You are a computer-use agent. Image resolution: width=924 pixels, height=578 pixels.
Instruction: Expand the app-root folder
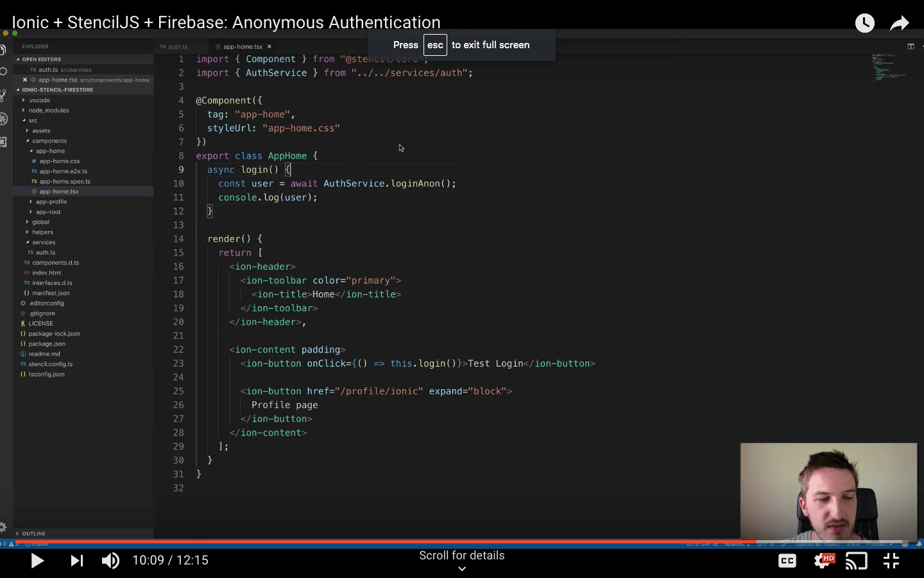click(48, 212)
